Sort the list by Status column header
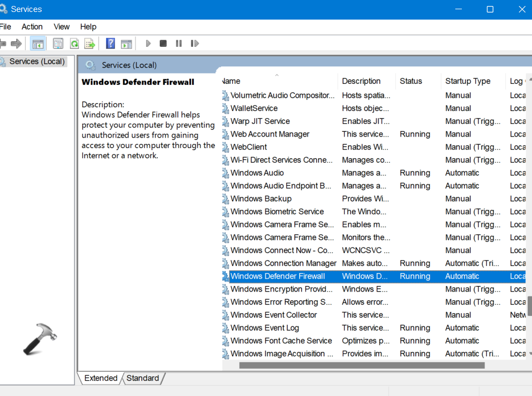The height and width of the screenshot is (396, 532). tap(411, 81)
